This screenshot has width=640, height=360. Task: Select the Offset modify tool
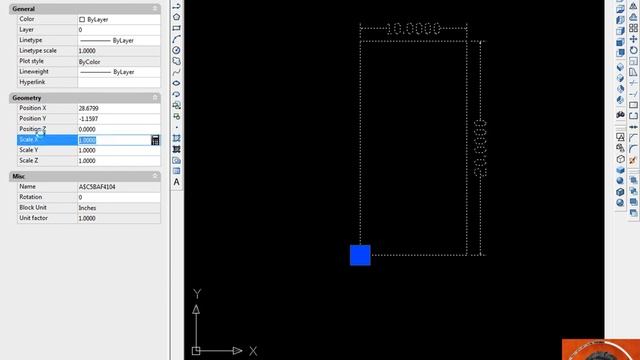click(633, 17)
